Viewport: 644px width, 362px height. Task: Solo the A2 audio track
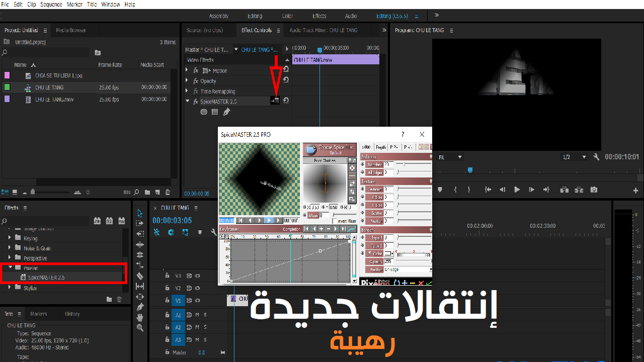(x=205, y=327)
